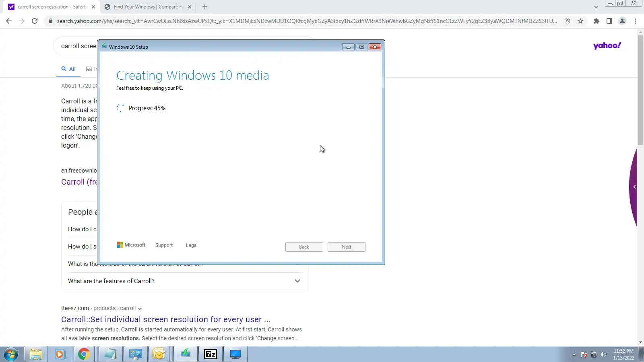Open the 'Carroll (fre…' freedownload result link
The image size is (644, 362).
pyautogui.click(x=79, y=182)
